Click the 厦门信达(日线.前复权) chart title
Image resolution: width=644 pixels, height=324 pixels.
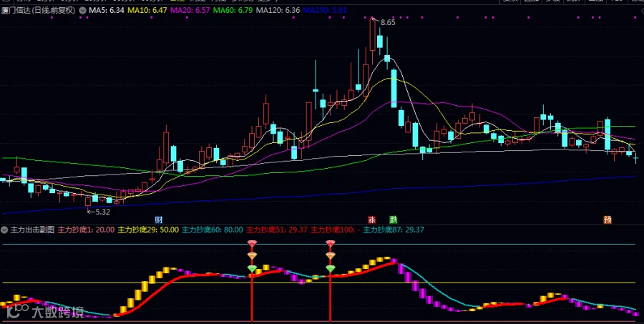pos(39,10)
